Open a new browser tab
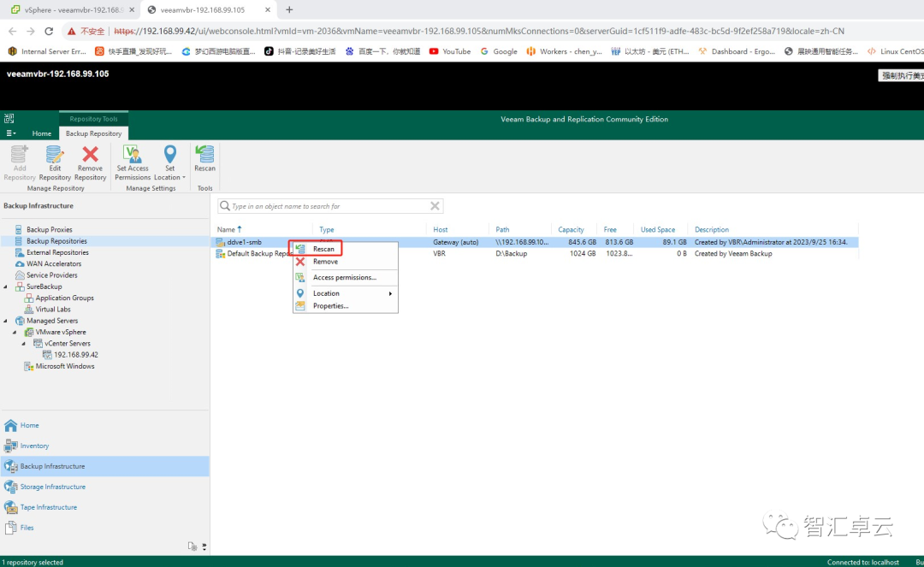The image size is (924, 567). (289, 10)
